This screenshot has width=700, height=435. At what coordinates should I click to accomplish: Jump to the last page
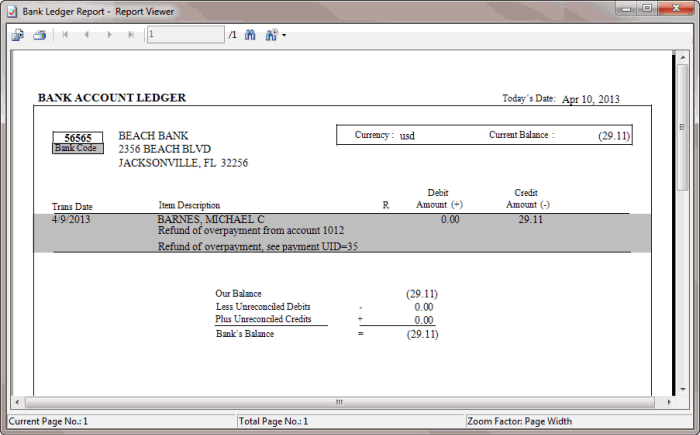click(131, 35)
